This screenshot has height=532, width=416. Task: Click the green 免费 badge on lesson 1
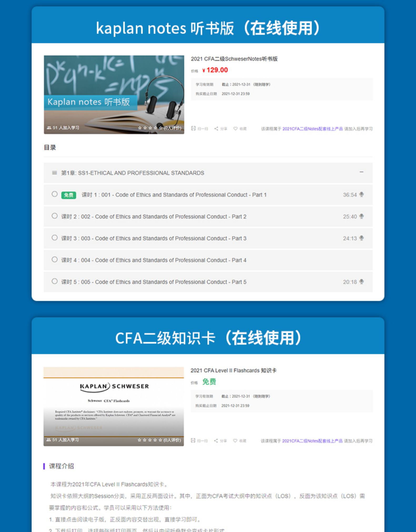pos(69,195)
